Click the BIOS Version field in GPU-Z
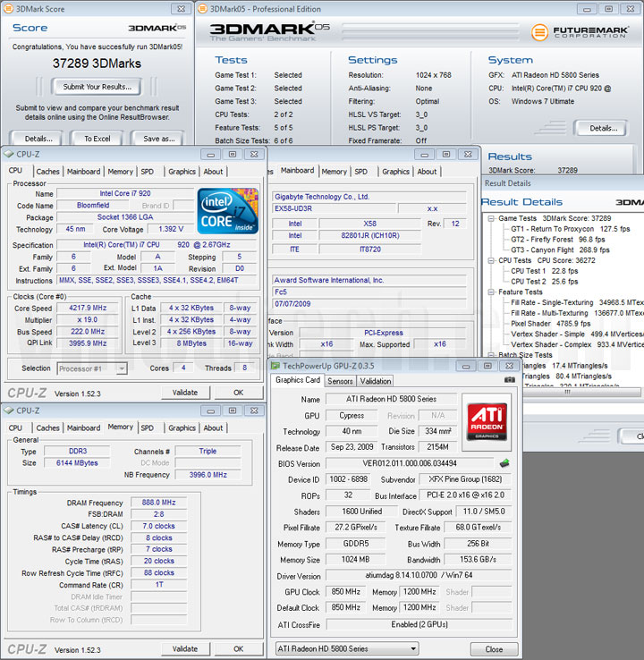This screenshot has height=660, width=644. (410, 463)
